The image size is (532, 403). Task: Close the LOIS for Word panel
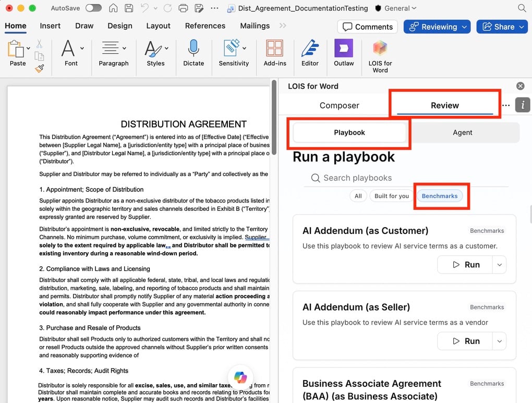tap(520, 86)
